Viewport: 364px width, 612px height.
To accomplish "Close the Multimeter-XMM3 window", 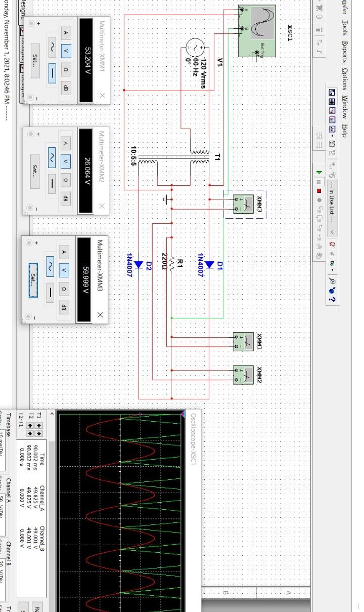I will coord(100,315).
